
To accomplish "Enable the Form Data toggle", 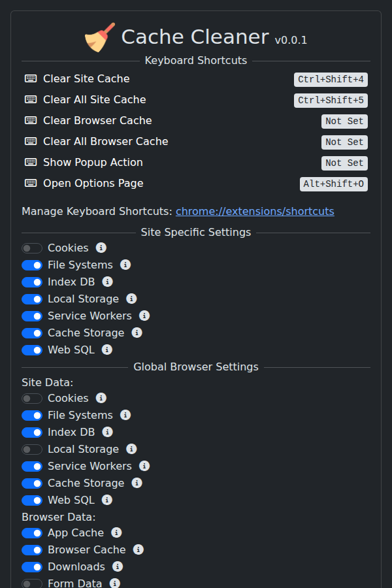I will tap(32, 583).
